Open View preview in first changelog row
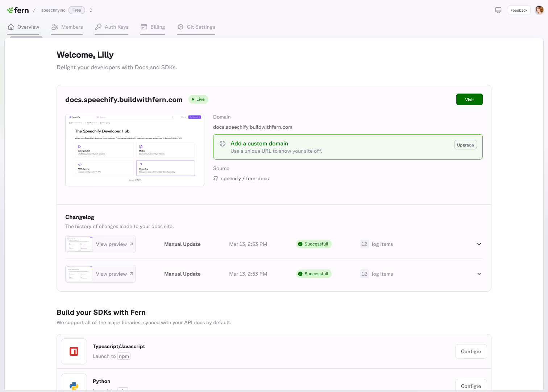Image resolution: width=548 pixels, height=392 pixels. 115,244
